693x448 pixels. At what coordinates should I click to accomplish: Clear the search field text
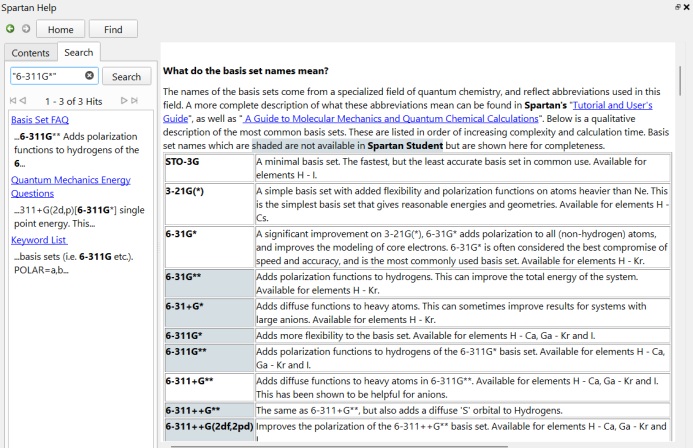[x=89, y=76]
